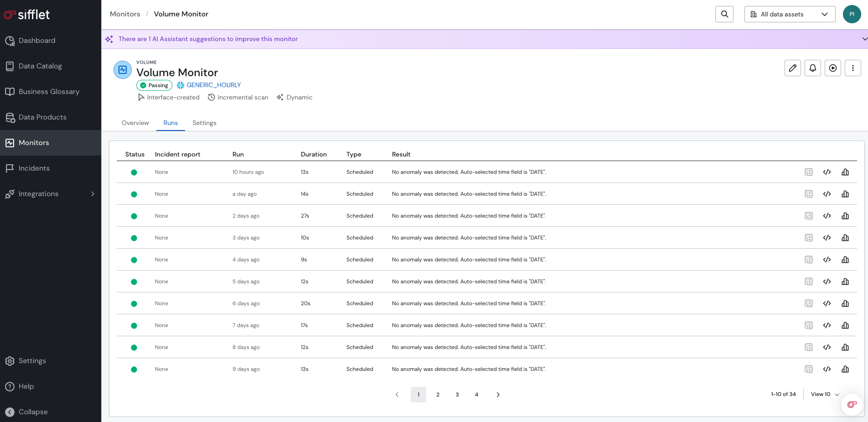Viewport: 868px width, 422px height.
Task: Open Business Glossary in sidebar
Action: (x=51, y=92)
